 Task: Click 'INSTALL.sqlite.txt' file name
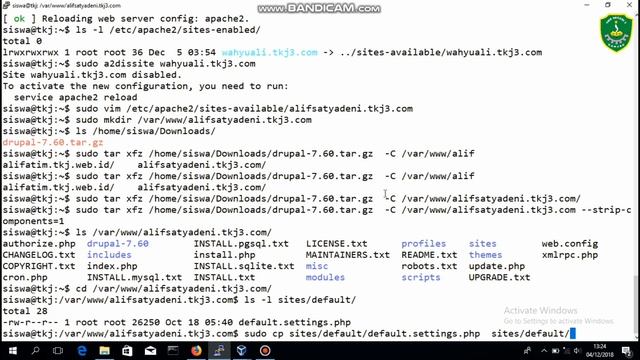tap(244, 266)
